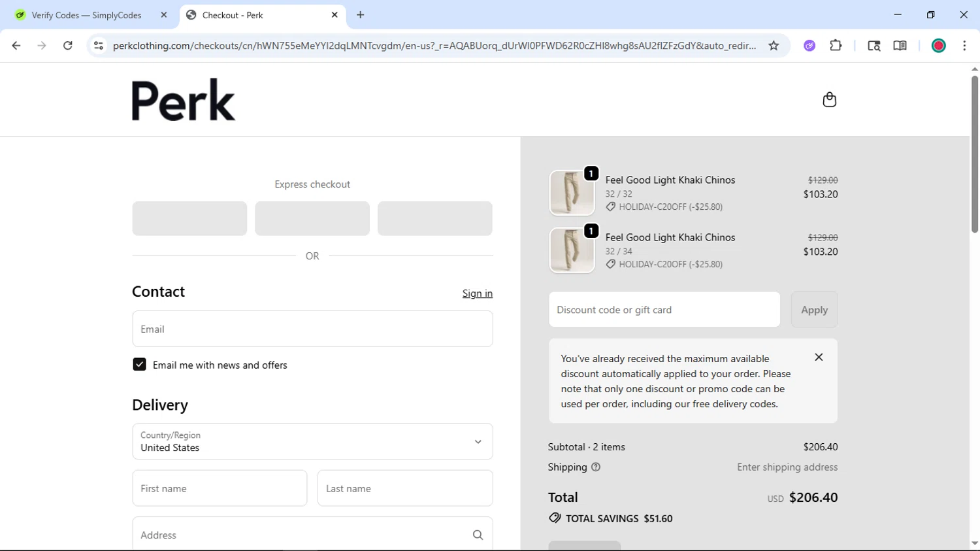The height and width of the screenshot is (551, 980).
Task: Bookmark this page with the star icon
Action: coord(774,46)
